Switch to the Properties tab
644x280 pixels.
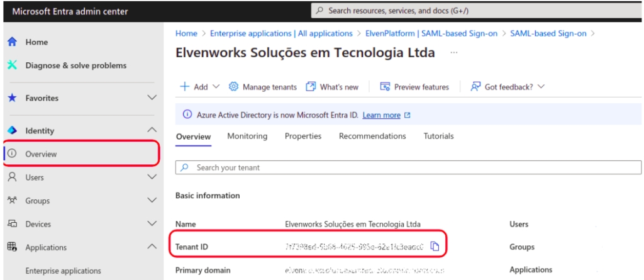click(x=303, y=136)
